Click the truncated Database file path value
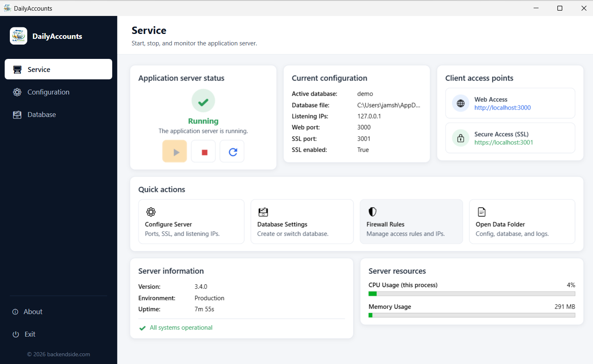This screenshot has height=364, width=593. coord(389,105)
